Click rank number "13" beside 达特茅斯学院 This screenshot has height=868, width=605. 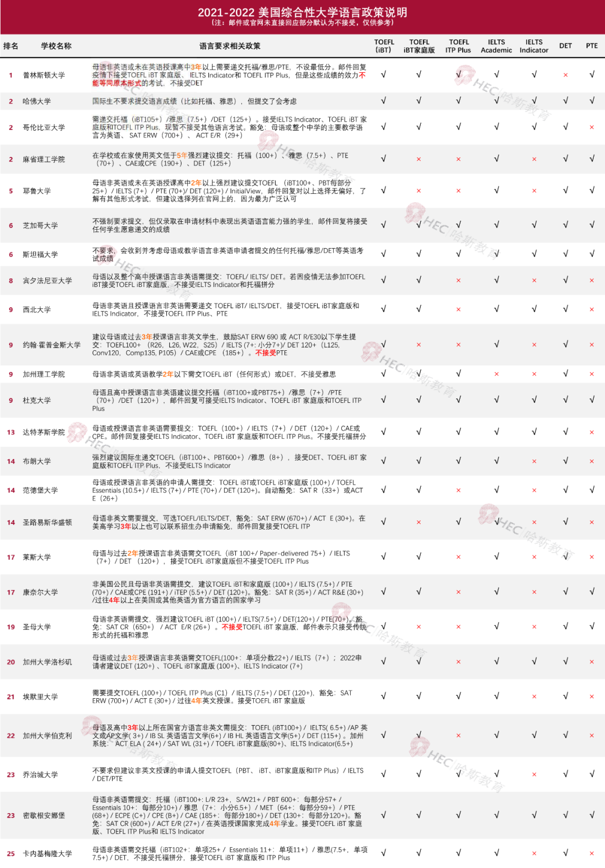pyautogui.click(x=11, y=432)
